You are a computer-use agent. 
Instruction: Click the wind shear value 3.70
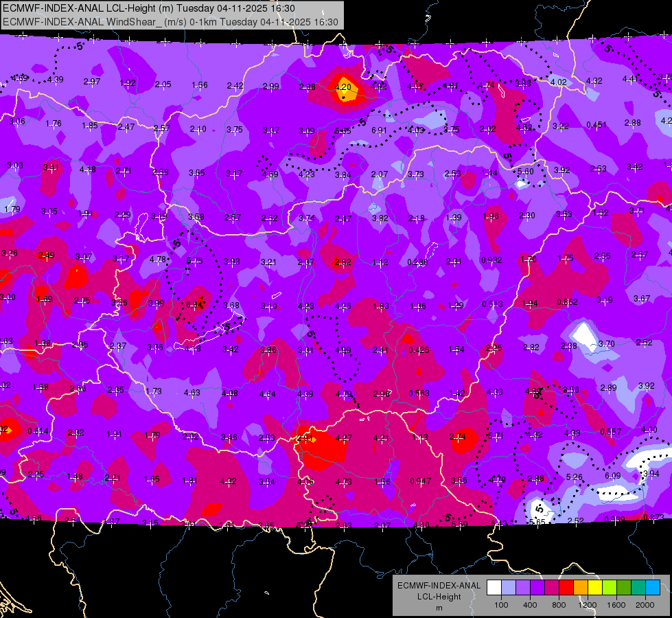coord(606,344)
